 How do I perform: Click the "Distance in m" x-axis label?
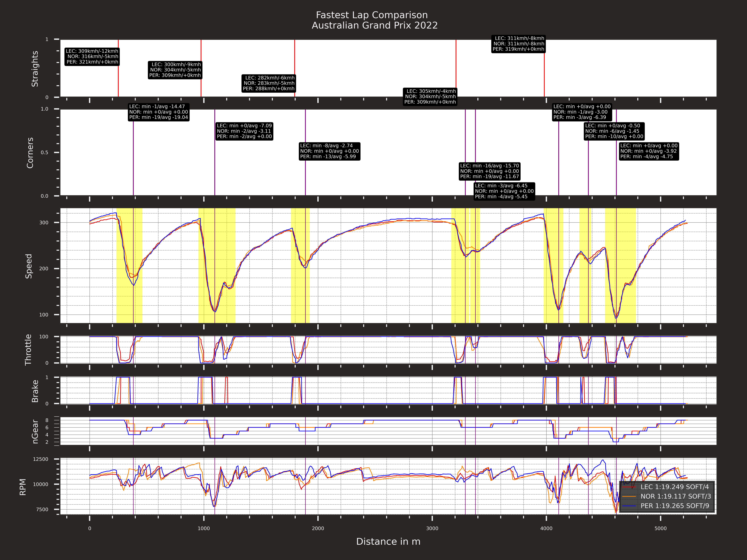point(388,542)
